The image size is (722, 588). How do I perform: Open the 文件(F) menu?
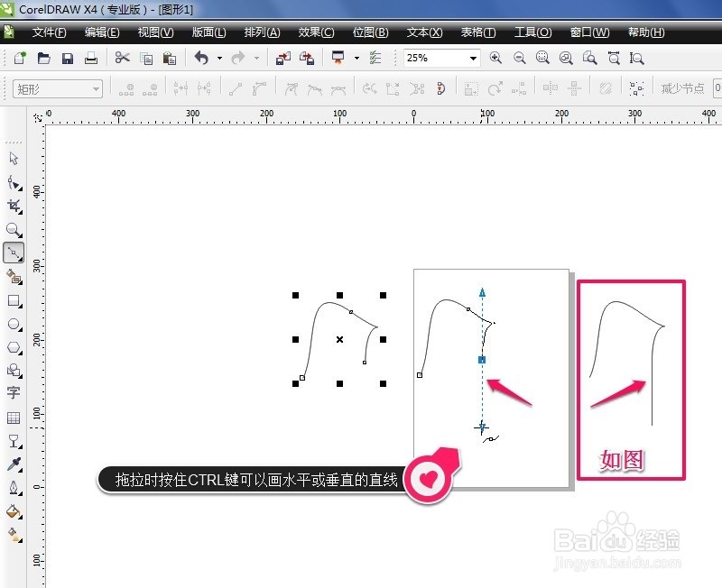tap(50, 32)
